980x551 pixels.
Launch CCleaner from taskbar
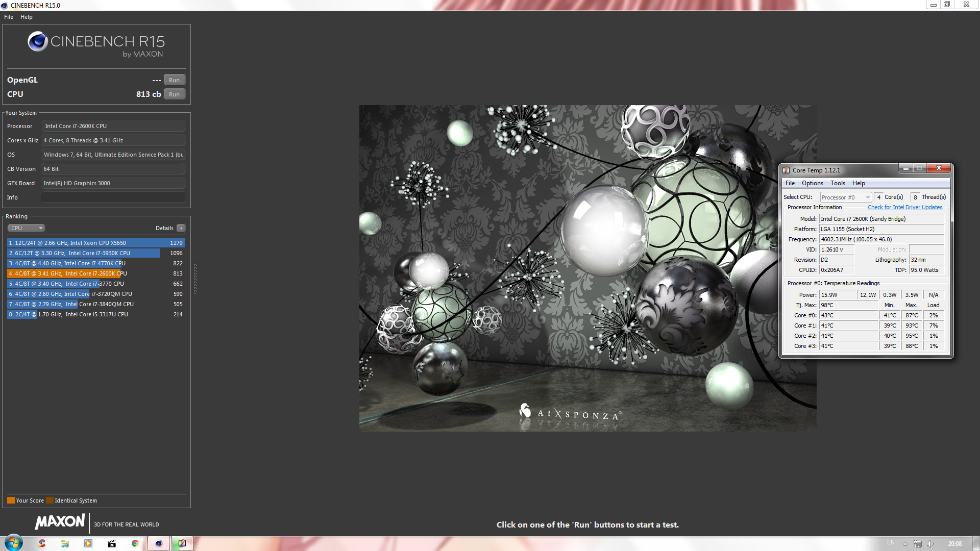[41, 543]
